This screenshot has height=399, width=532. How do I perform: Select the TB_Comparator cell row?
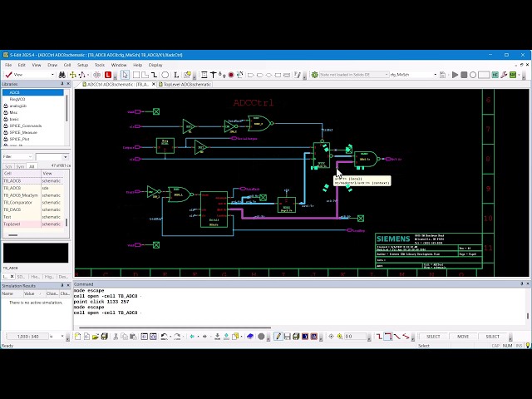pyautogui.click(x=32, y=203)
